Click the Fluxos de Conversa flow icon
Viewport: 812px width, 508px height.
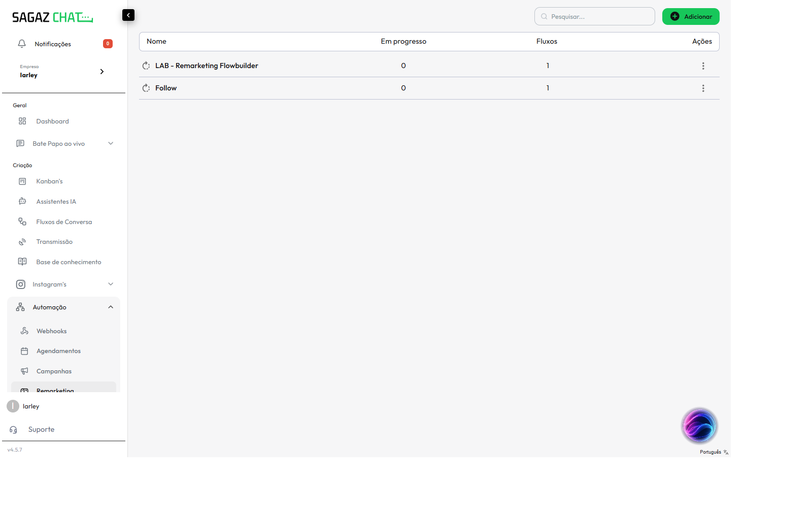(x=22, y=221)
